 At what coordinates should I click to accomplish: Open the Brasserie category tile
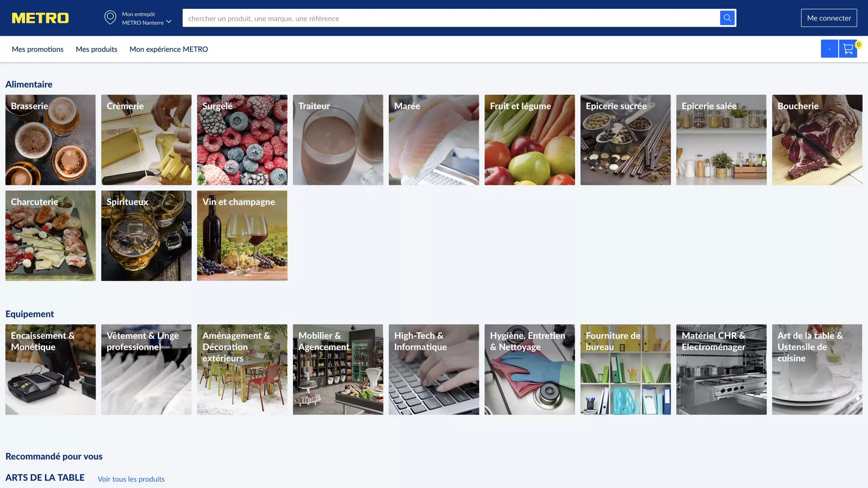(50, 140)
